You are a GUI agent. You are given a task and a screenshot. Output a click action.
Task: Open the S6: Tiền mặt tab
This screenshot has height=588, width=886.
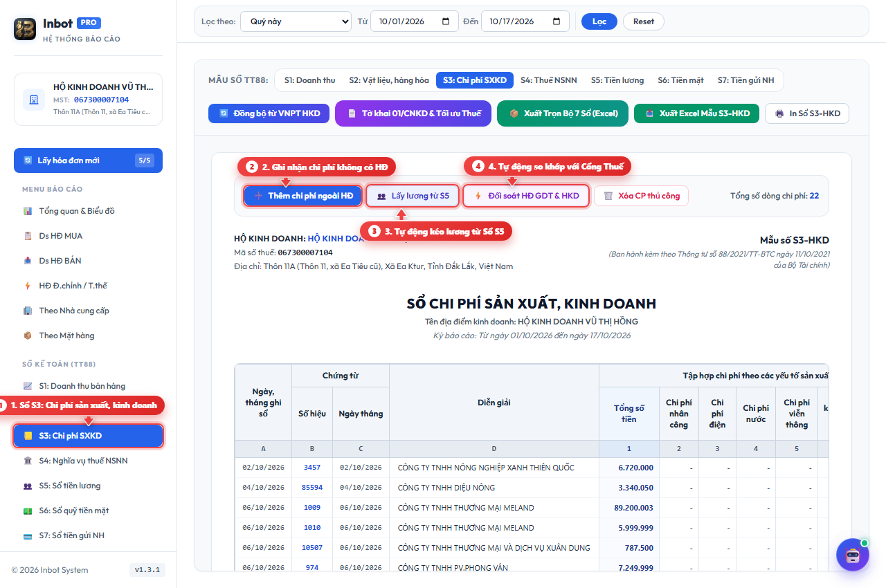(x=680, y=80)
